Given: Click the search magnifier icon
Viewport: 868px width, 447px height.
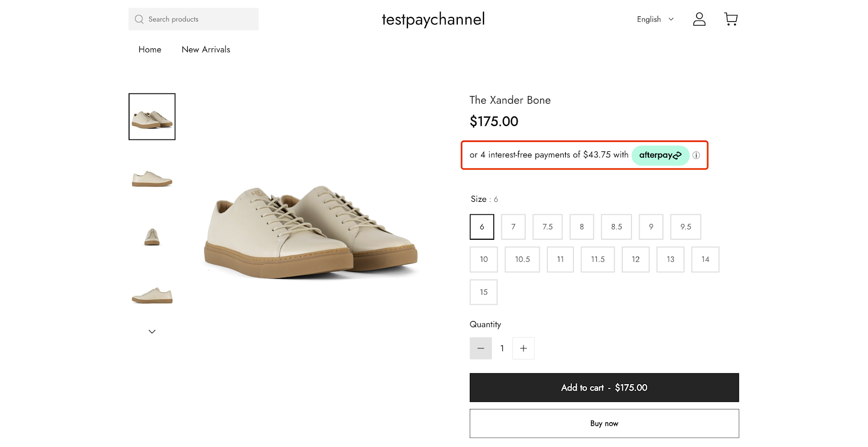Looking at the screenshot, I should [139, 20].
